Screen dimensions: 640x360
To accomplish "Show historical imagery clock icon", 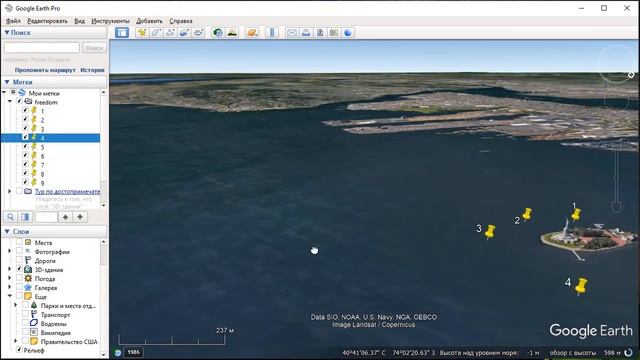I will pyautogui.click(x=218, y=33).
